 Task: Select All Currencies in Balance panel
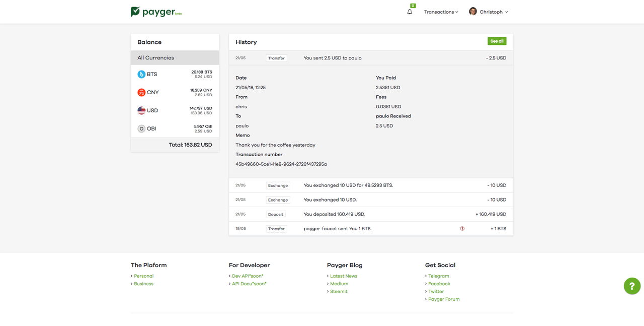pos(175,57)
